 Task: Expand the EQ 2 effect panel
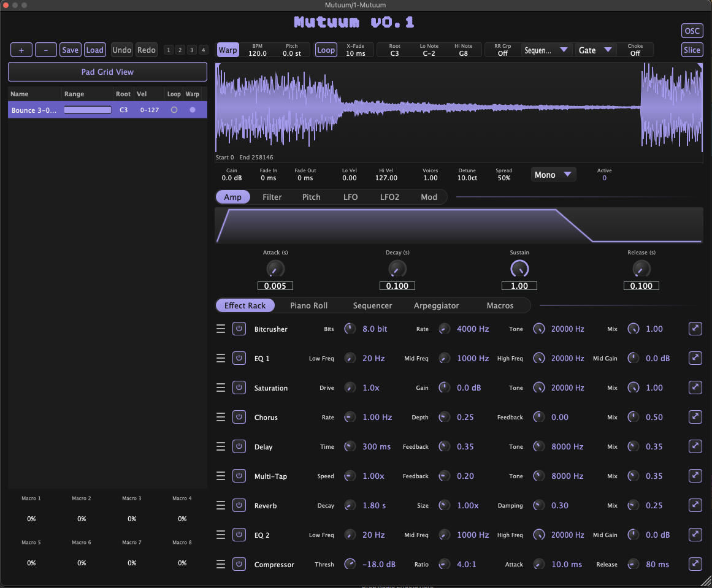pos(695,535)
